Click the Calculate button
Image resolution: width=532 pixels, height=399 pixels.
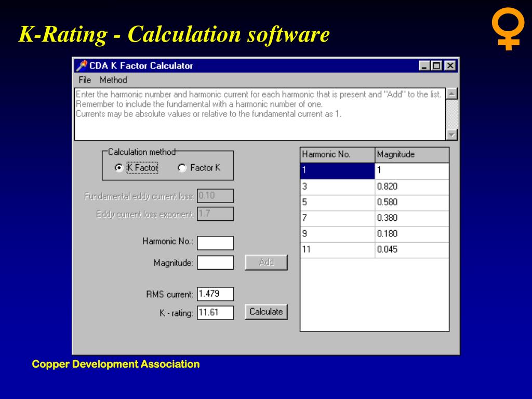tap(266, 312)
